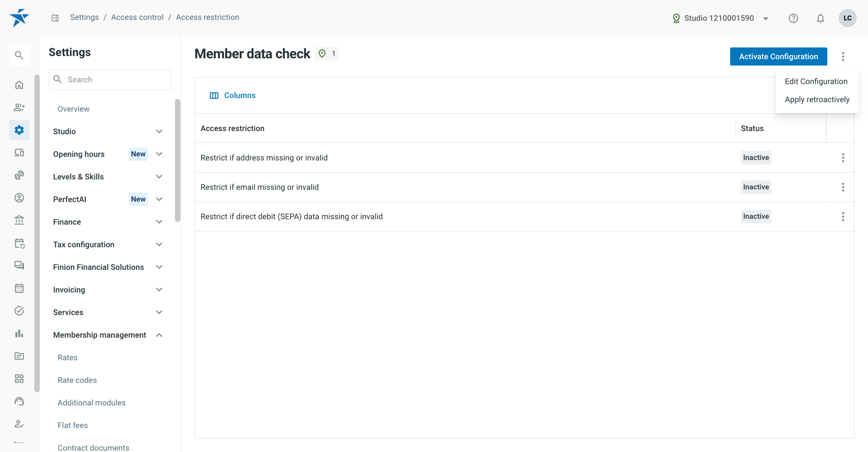Open the Studio 1210001590 dropdown
The image size is (868, 452).
pos(721,18)
